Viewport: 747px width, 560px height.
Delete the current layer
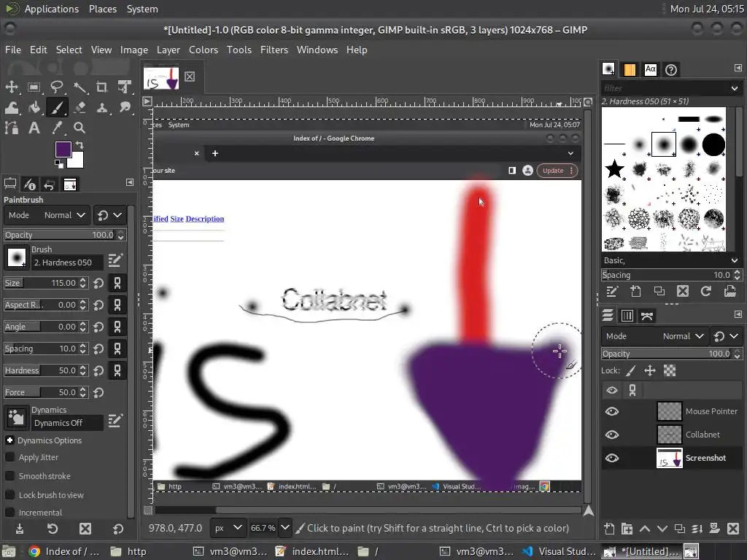click(x=733, y=529)
